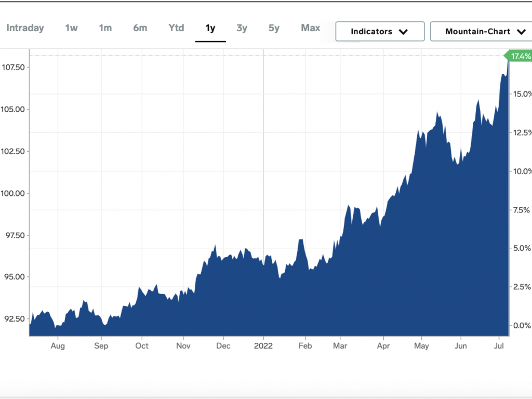
Task: Click the Mar date axis label
Action: [340, 345]
